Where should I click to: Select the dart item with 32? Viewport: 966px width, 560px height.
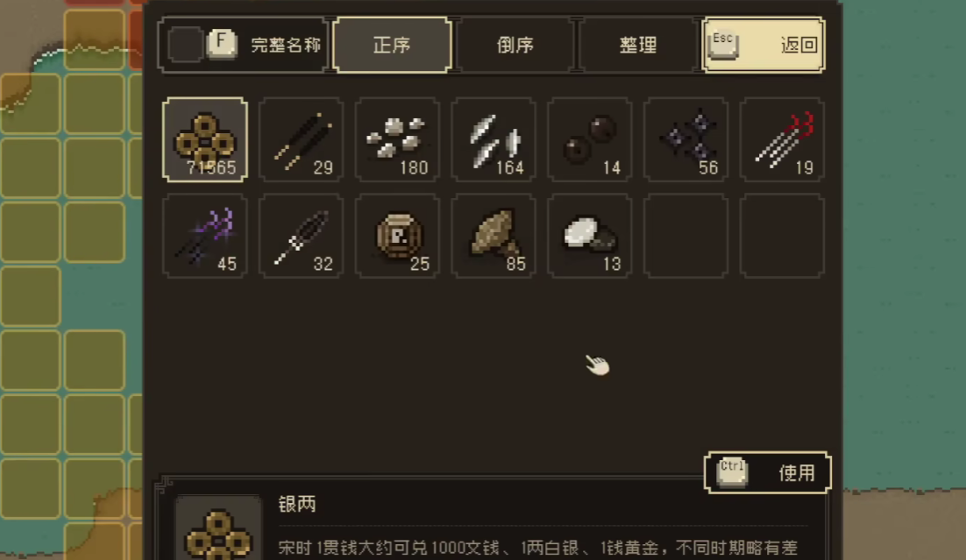[302, 236]
